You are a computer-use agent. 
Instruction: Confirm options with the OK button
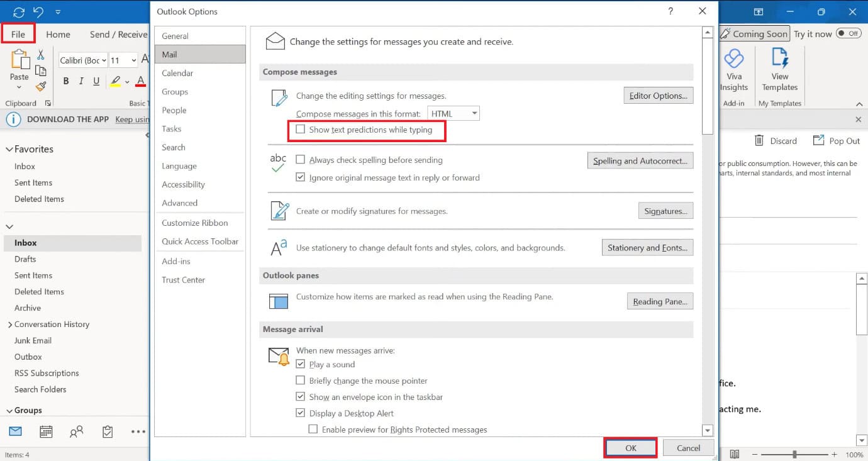631,448
